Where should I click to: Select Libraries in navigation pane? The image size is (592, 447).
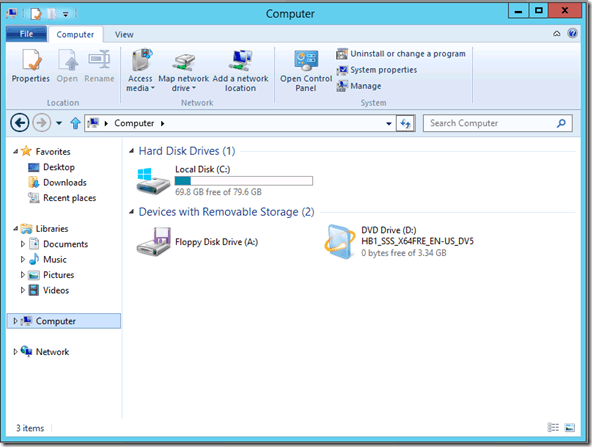[x=52, y=228]
